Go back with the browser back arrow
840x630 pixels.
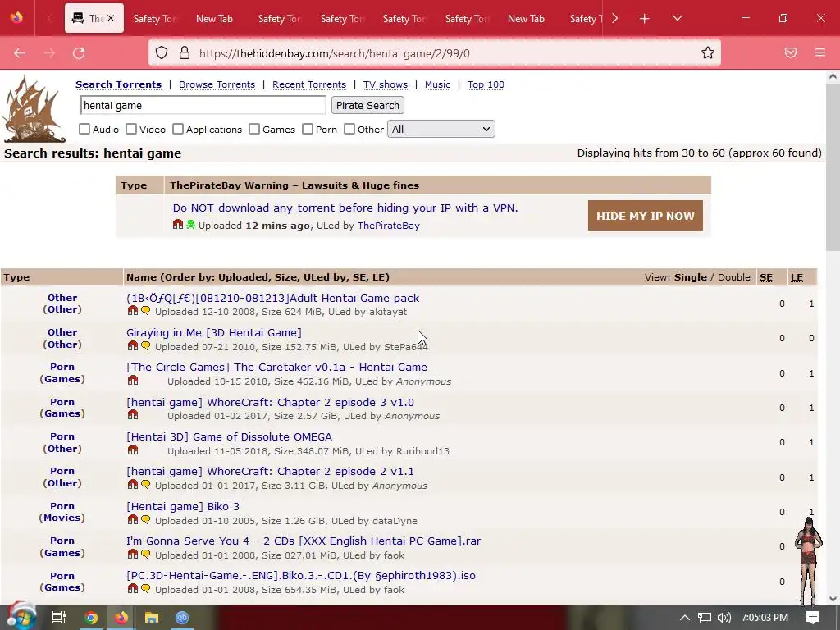tap(20, 53)
